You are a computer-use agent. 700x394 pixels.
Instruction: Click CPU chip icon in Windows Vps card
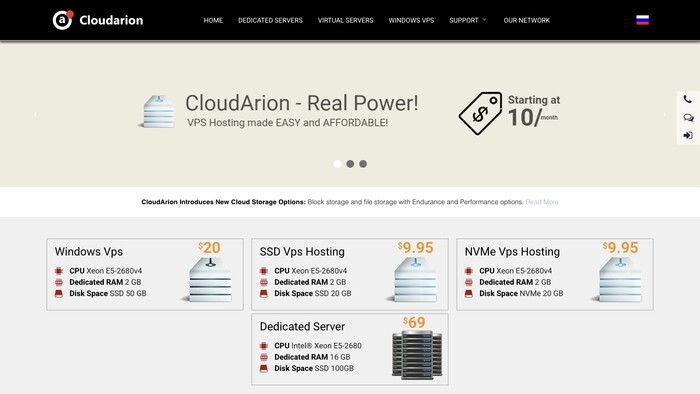pos(59,271)
